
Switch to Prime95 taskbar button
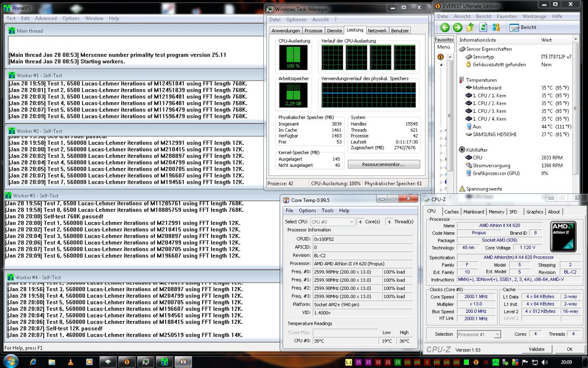coord(165,362)
